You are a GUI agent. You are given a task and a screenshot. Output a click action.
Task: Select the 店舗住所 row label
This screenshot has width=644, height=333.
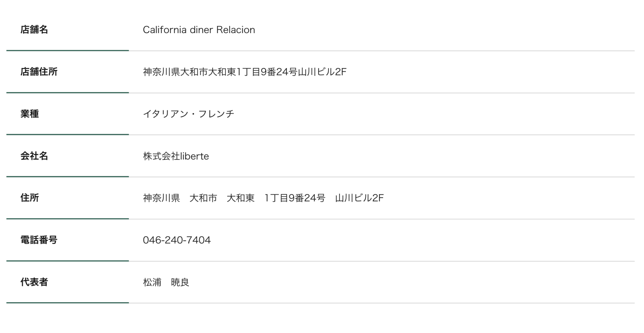tap(39, 72)
